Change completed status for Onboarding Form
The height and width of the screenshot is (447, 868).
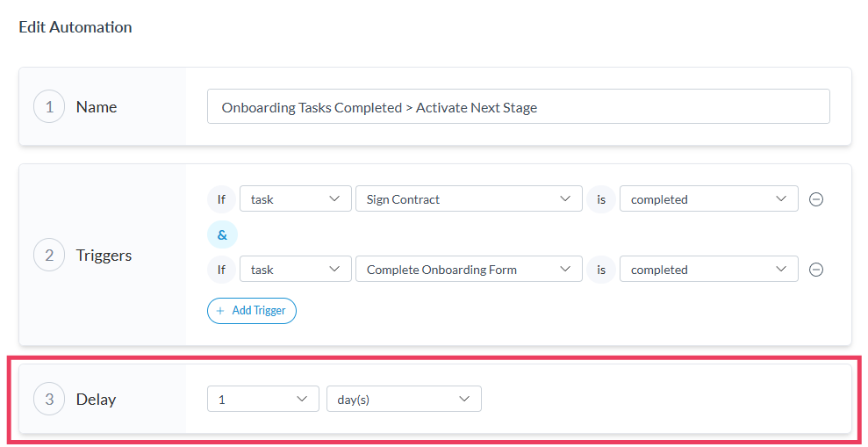[x=708, y=270]
